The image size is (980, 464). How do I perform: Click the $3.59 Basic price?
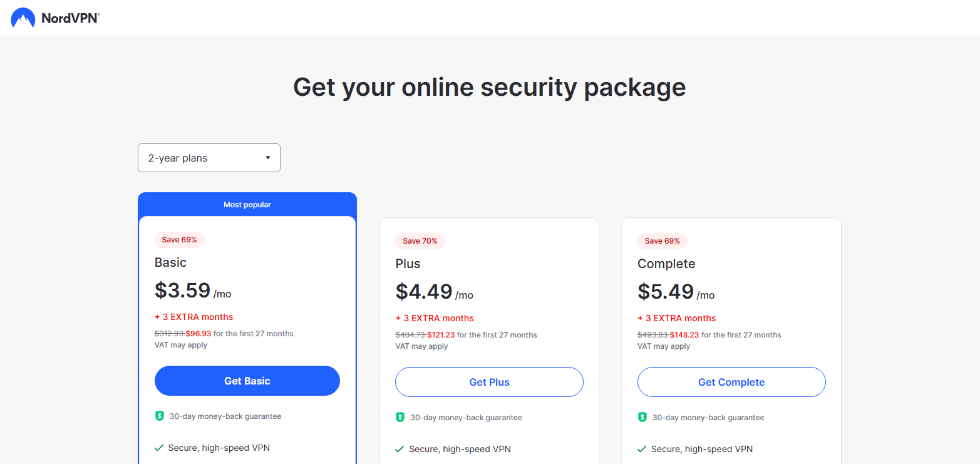pyautogui.click(x=182, y=290)
